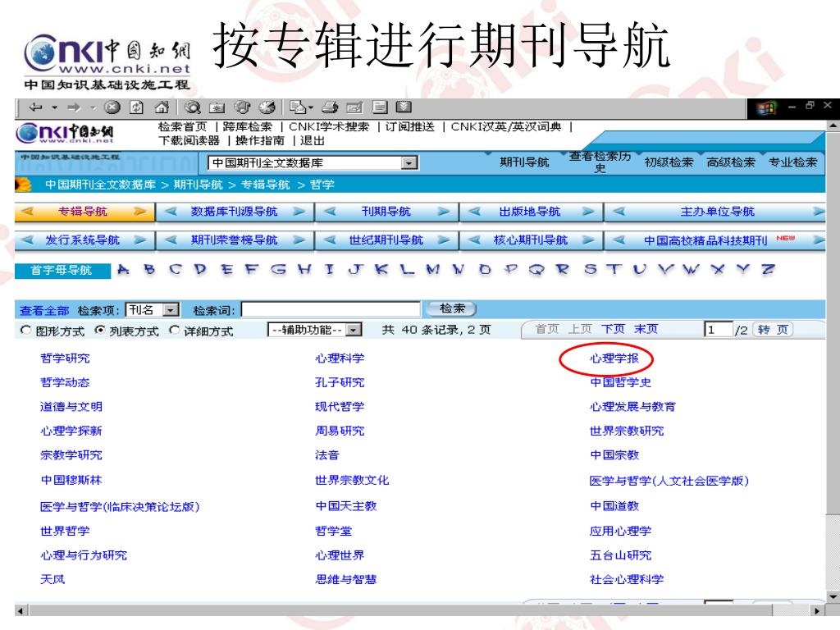
Task: Select 图形方式 radio button
Action: point(25,331)
